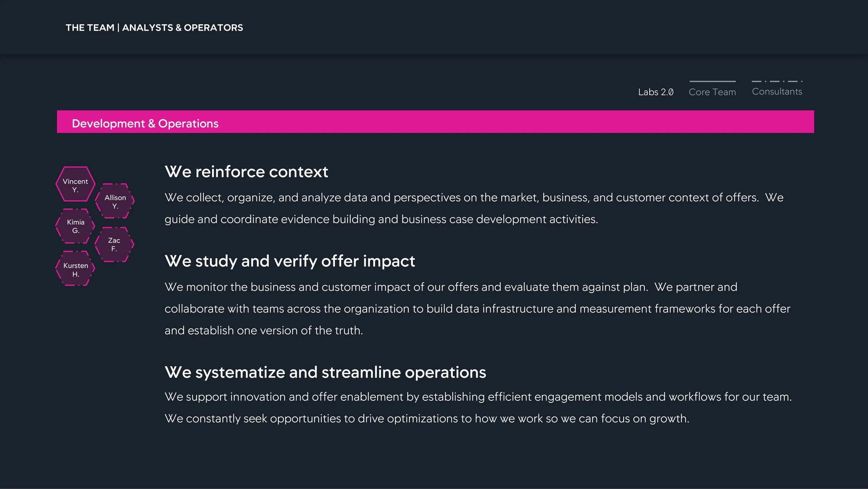Click the Kursten H. hexagon badge

[x=75, y=269]
